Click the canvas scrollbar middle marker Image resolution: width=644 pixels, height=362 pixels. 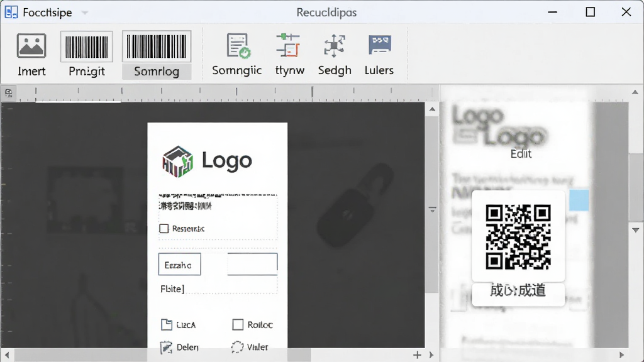[432, 209]
